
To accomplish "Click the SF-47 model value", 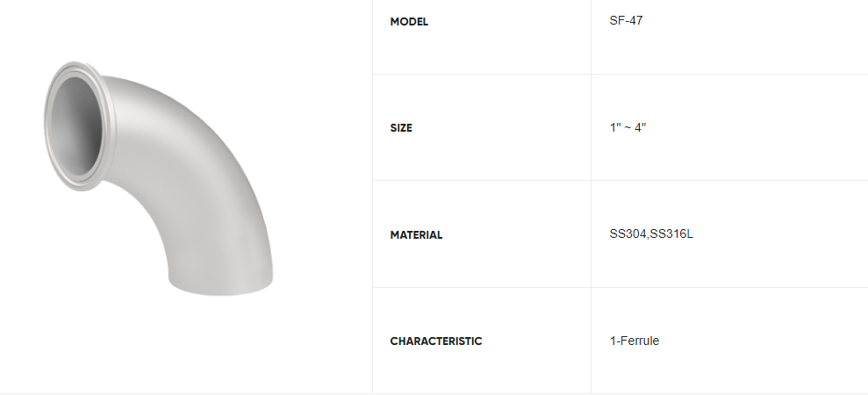I will point(626,21).
